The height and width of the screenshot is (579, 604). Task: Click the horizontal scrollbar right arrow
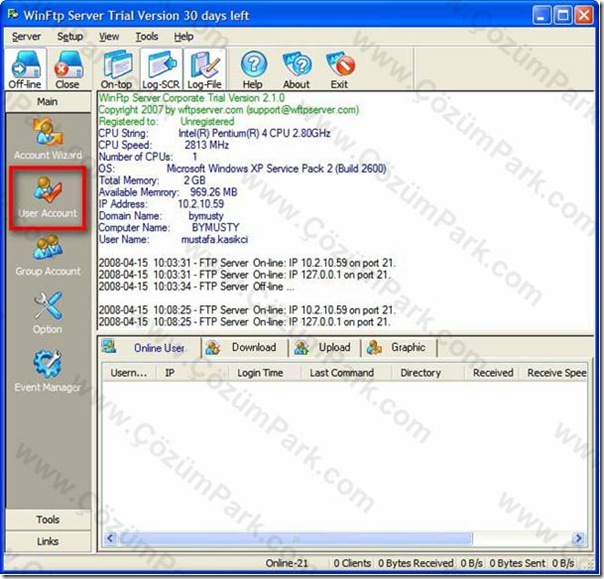click(578, 538)
